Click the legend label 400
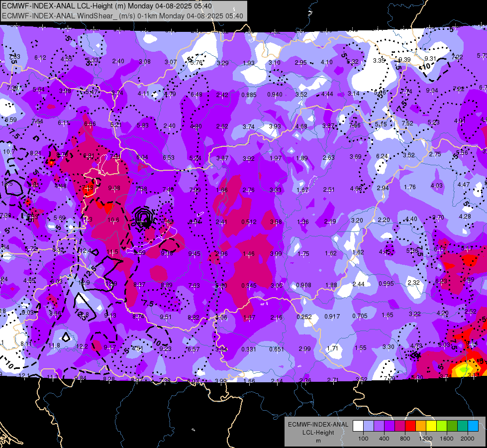Image resolution: width=487 pixels, height=448 pixels. point(384,439)
